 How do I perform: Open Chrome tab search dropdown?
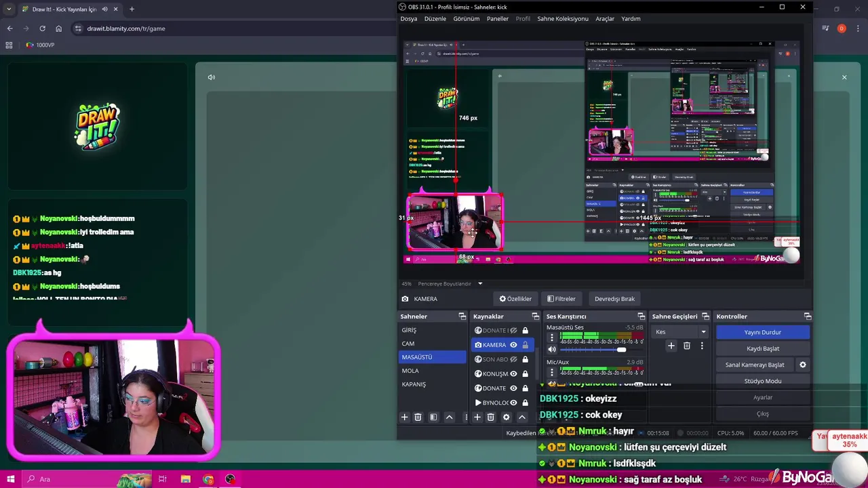(x=10, y=9)
